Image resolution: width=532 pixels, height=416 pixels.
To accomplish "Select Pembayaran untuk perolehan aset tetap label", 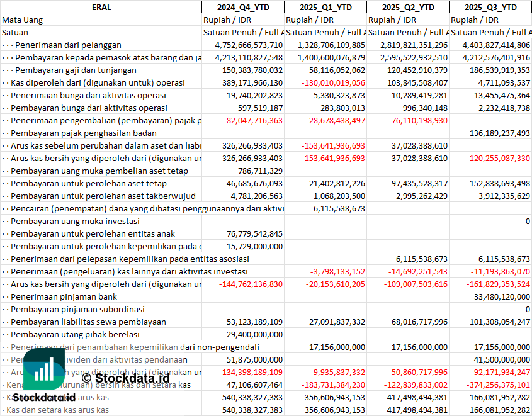I will pos(89,183).
